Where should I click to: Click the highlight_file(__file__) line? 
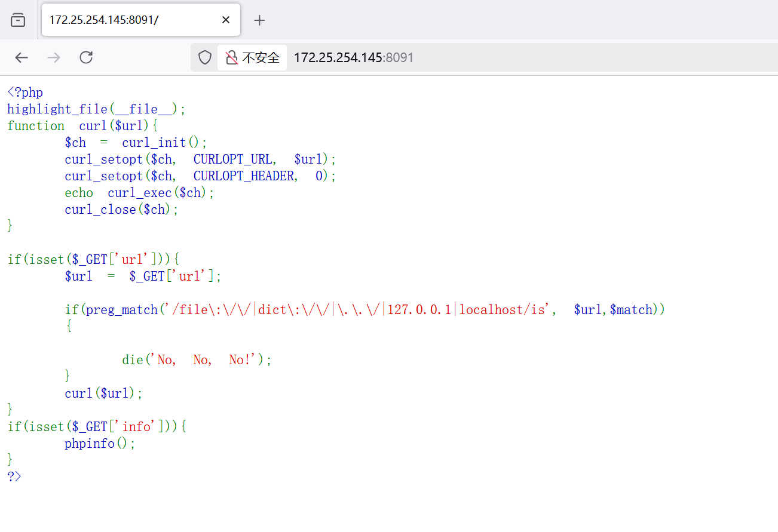coord(96,109)
